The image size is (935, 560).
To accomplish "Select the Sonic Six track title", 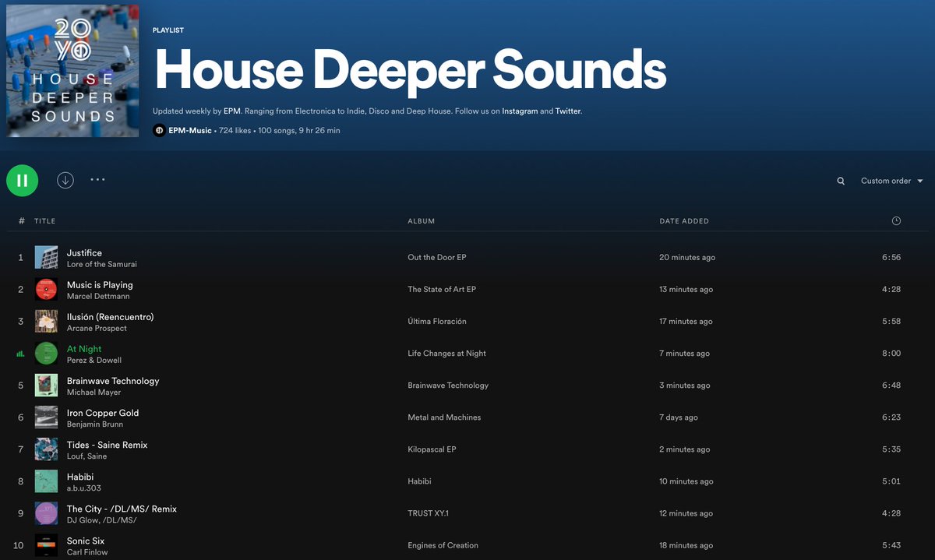I will click(x=86, y=541).
